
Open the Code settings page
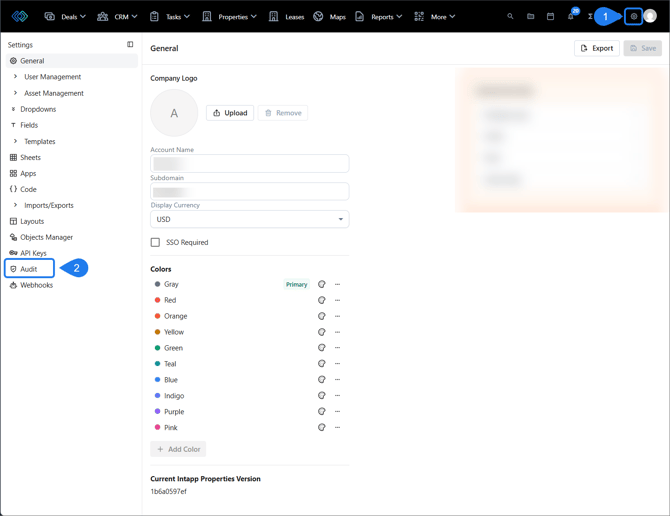28,189
